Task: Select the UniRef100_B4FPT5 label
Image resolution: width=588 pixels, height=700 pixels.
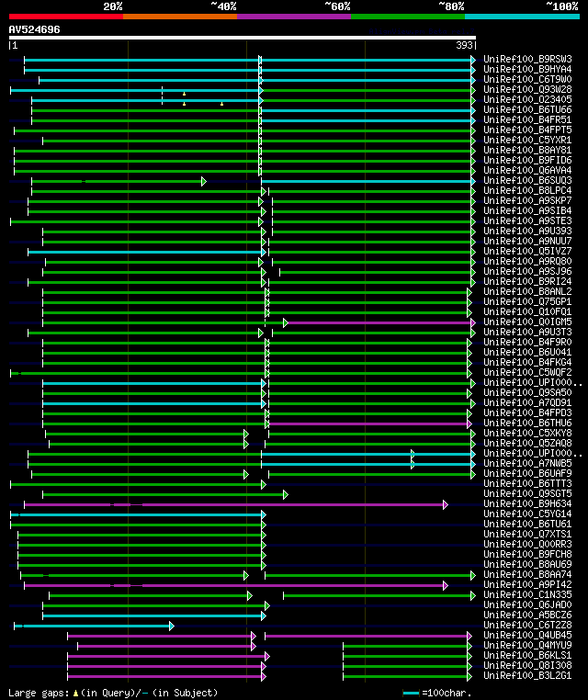Action: pos(527,130)
